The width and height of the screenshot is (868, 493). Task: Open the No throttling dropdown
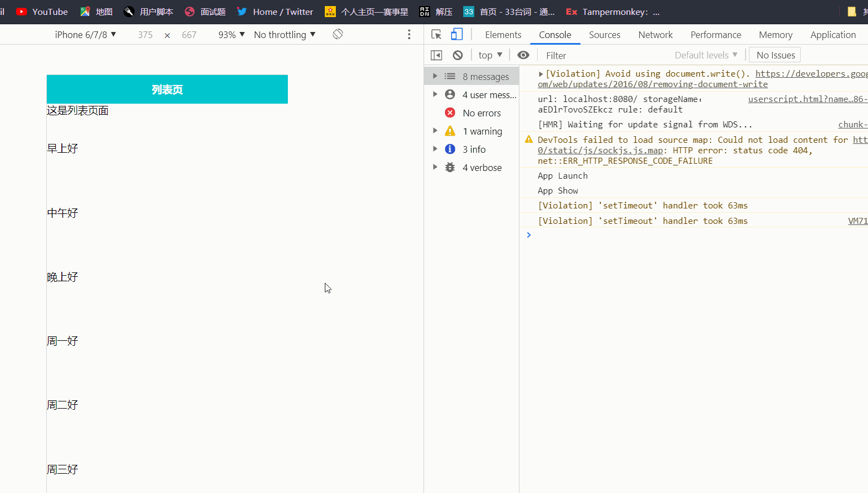click(x=285, y=35)
